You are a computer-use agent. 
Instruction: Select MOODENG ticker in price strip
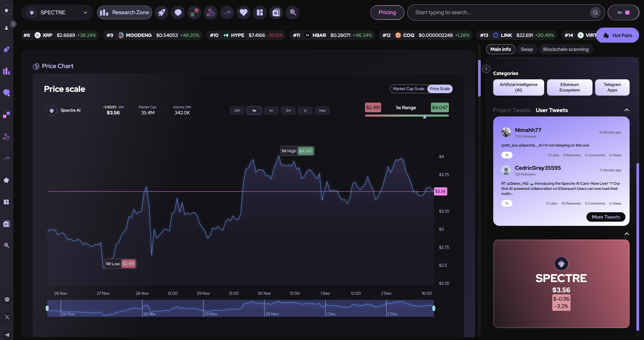pos(153,35)
